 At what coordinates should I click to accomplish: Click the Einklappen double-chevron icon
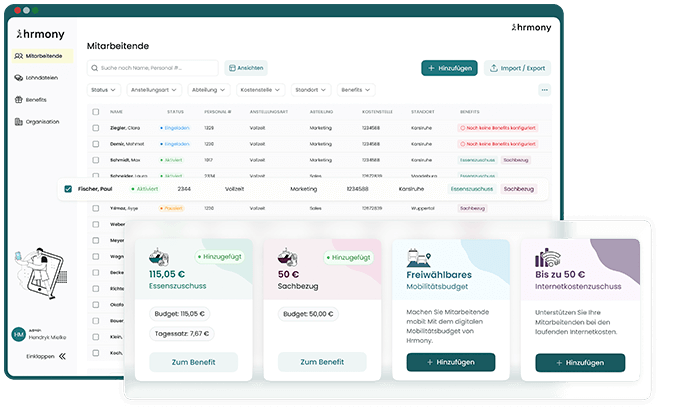(x=63, y=356)
